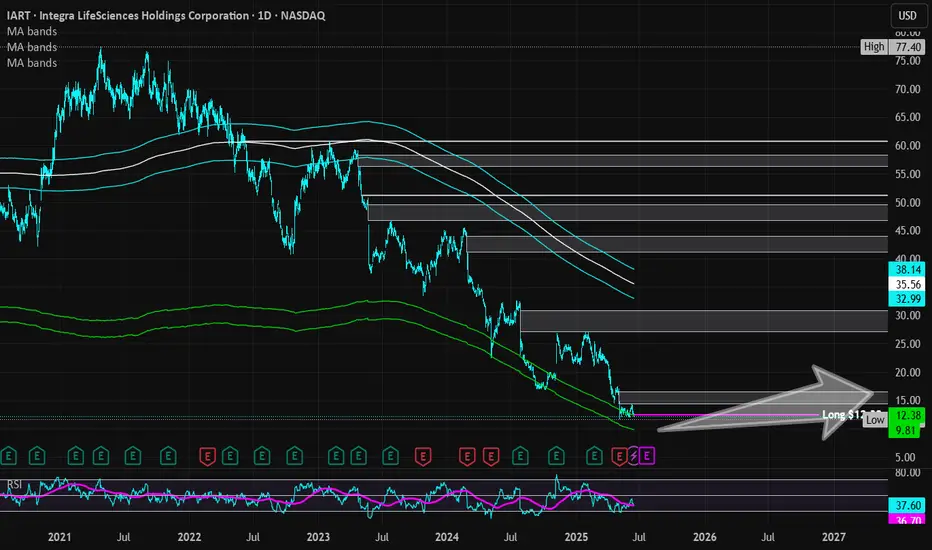Select the RSI indicator legend label
Screen dimensions: 932x550
(x=14, y=485)
